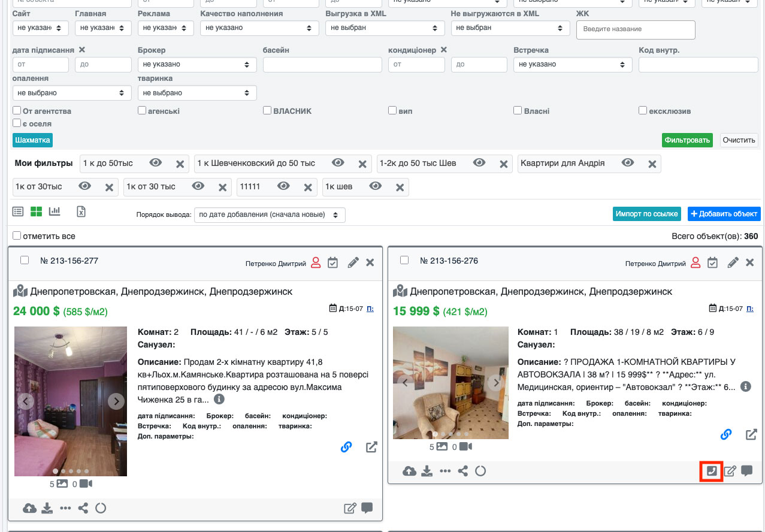The height and width of the screenshot is (532, 765).
Task: Export listings to Excel file icon
Action: (81, 211)
